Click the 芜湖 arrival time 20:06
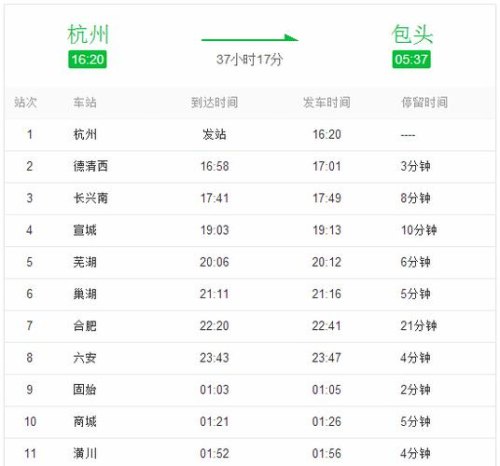 tap(214, 262)
